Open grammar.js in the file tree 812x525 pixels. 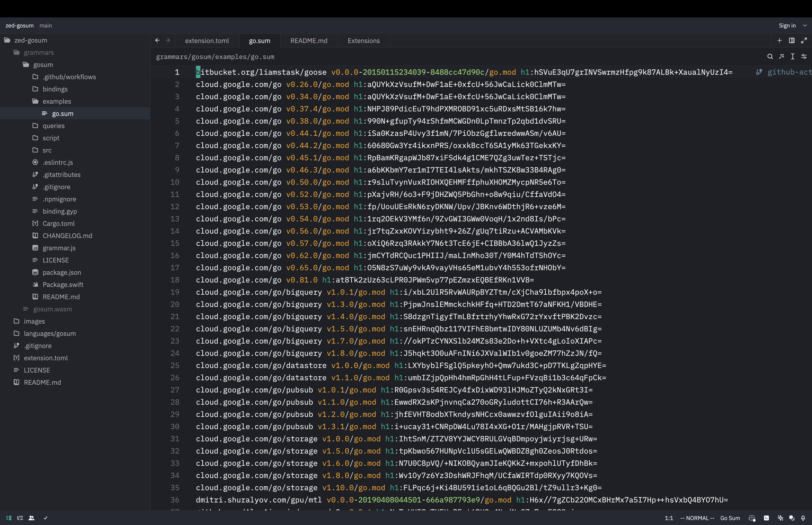(75, 248)
